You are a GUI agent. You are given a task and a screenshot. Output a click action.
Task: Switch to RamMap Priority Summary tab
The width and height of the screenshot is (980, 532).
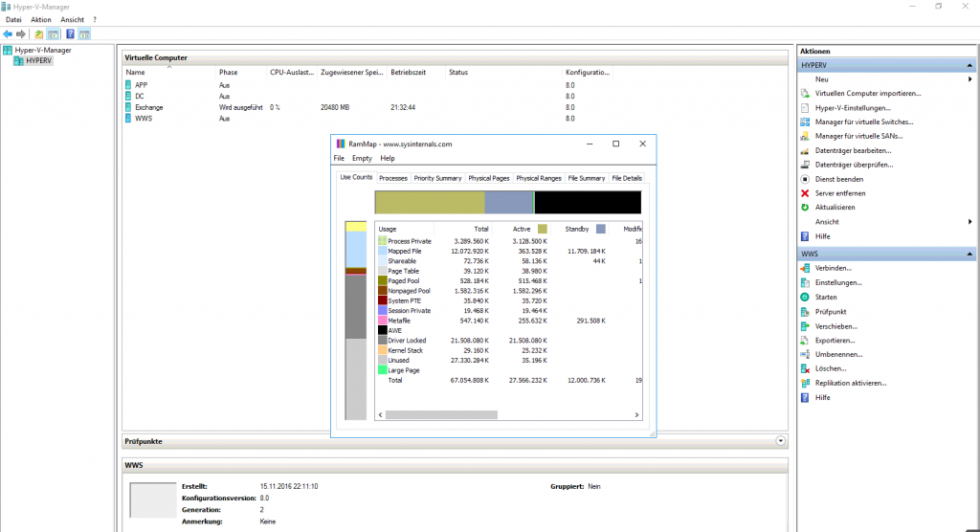[437, 178]
